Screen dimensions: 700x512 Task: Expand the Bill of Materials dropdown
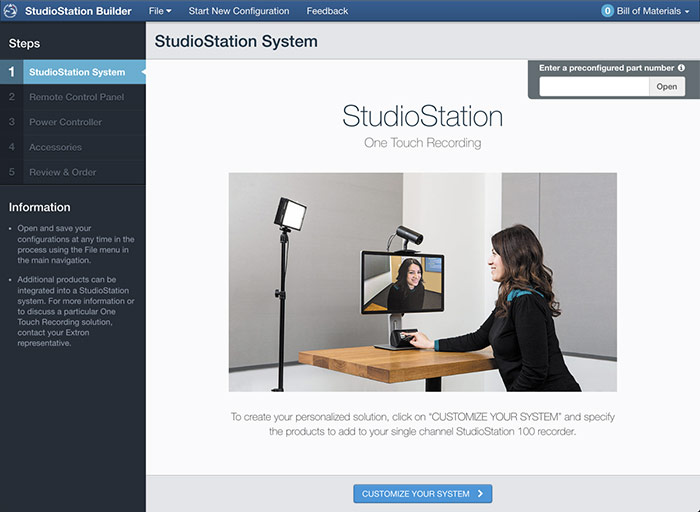pyautogui.click(x=646, y=11)
